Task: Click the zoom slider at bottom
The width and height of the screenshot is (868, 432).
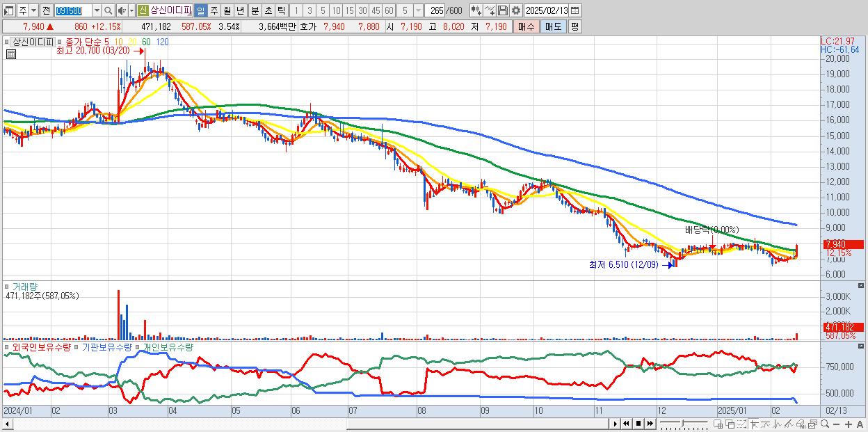Action: pos(684,423)
